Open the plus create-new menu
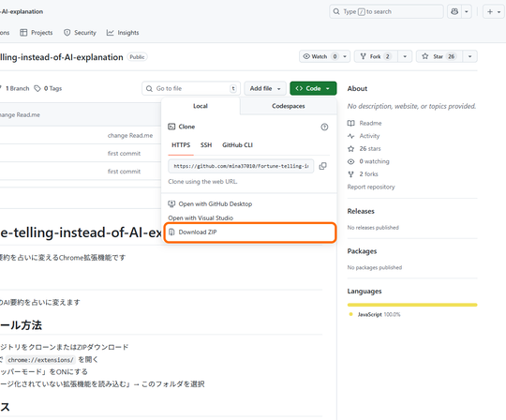This screenshot has height=420, width=506. click(494, 11)
